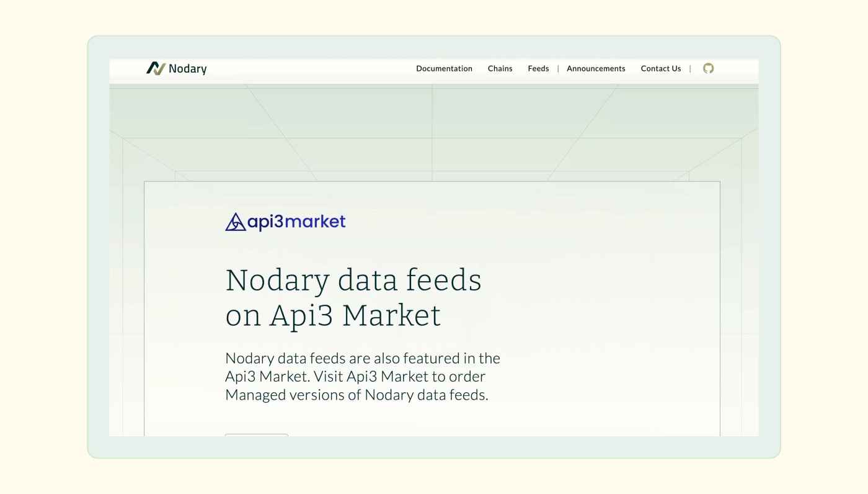The image size is (868, 494).
Task: View the Announcements page
Action: pyautogui.click(x=596, y=68)
